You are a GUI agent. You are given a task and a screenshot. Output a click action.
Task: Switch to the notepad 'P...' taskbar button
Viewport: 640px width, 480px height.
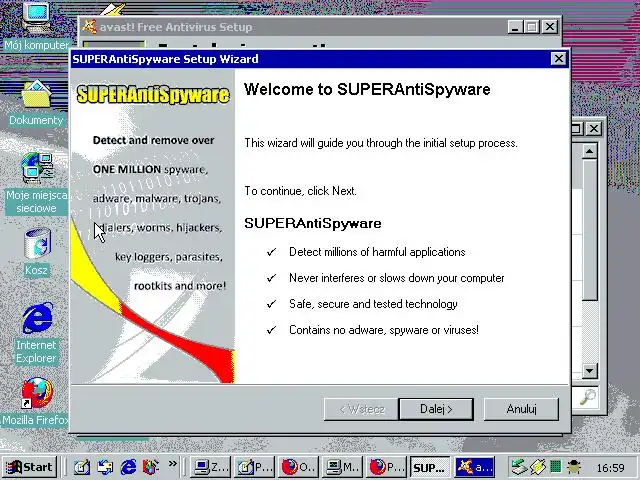click(255, 467)
